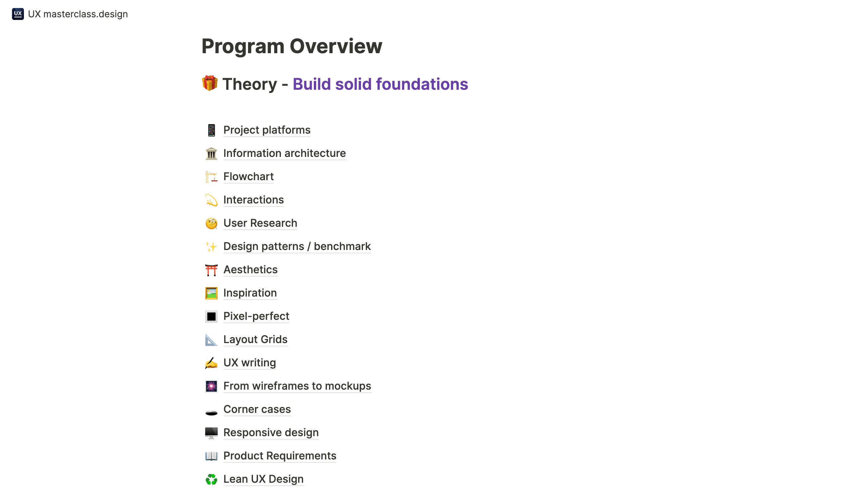The image size is (863, 504).
Task: Click the writing hand icon for UX writing
Action: point(211,363)
